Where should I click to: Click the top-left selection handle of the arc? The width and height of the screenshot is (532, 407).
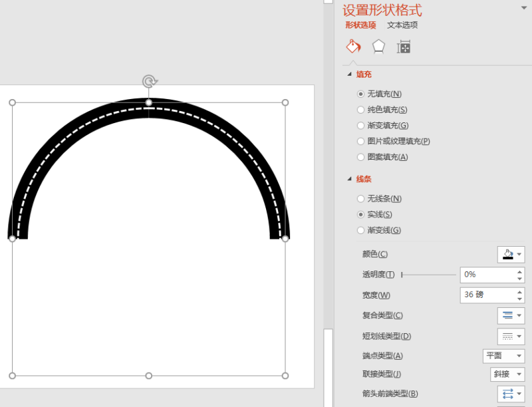tap(12, 102)
